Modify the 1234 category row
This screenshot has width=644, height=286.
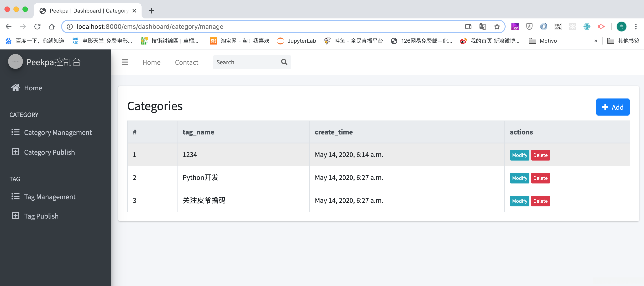coord(519,155)
